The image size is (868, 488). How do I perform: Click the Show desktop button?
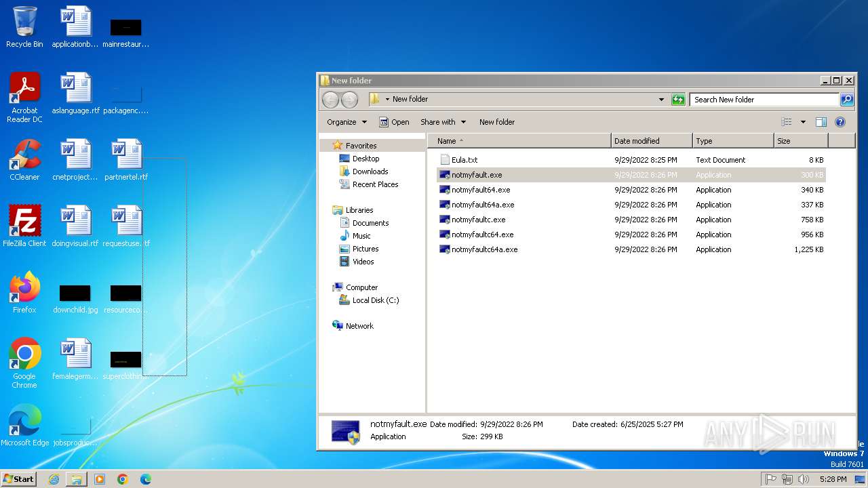pos(860,479)
